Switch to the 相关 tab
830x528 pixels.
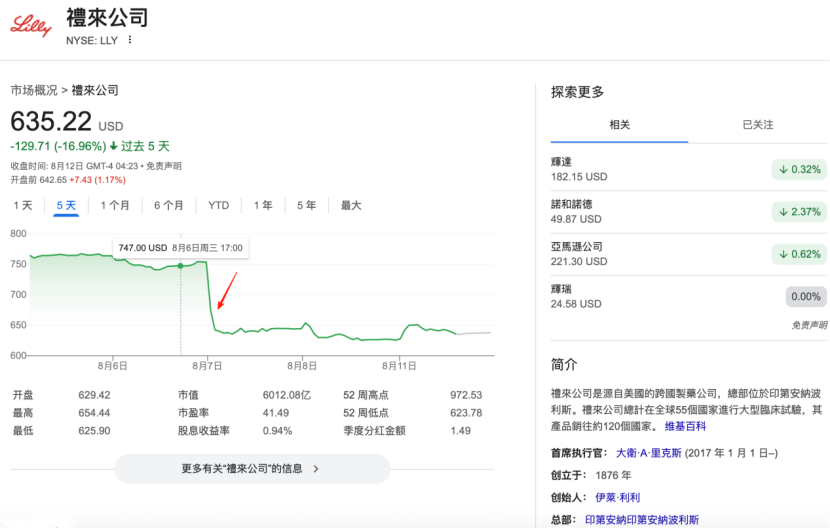pyautogui.click(x=619, y=125)
